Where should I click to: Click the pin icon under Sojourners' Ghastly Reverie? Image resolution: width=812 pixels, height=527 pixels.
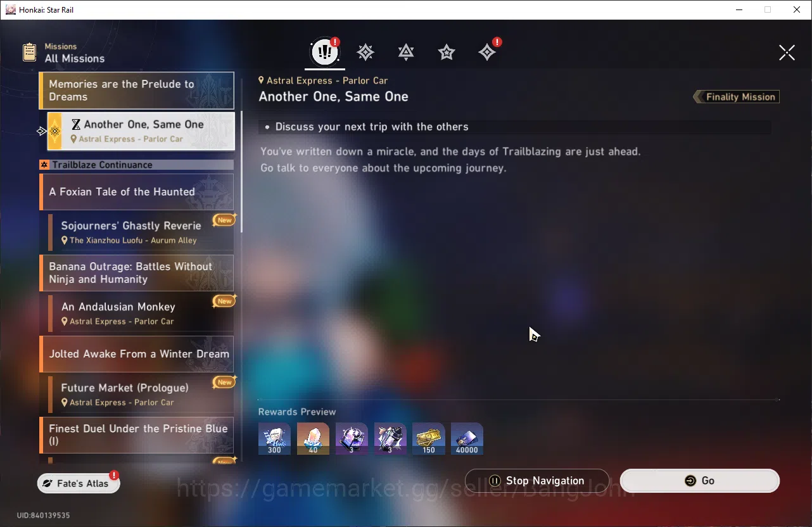65,241
